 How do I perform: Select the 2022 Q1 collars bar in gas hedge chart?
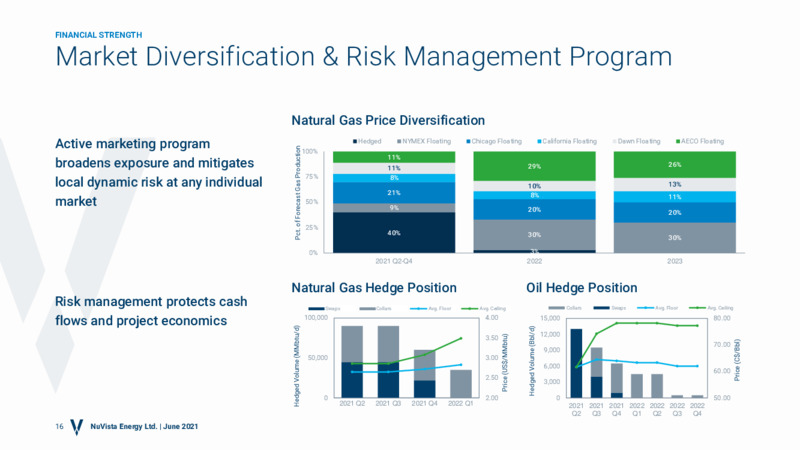click(x=461, y=384)
